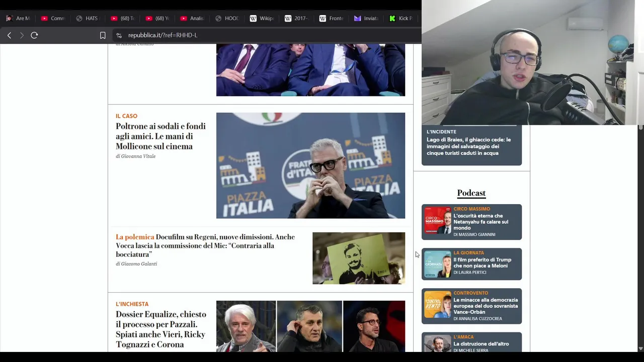Click the 'IL CASO' section label
The image size is (644, 362).
tap(126, 116)
